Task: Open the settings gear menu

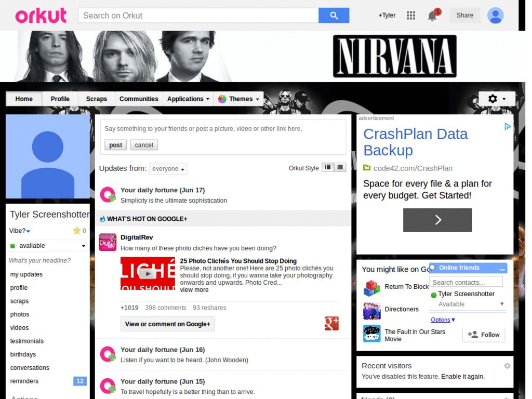Action: (497, 99)
